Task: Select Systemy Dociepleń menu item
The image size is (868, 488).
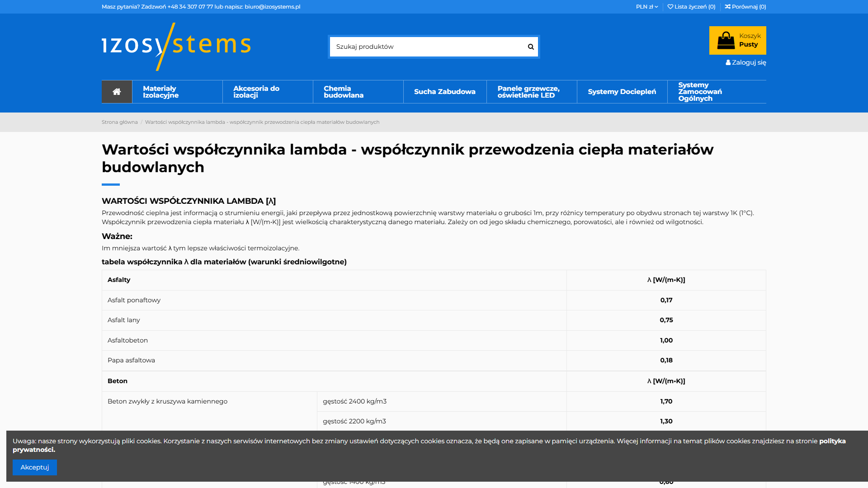Action: tap(622, 92)
